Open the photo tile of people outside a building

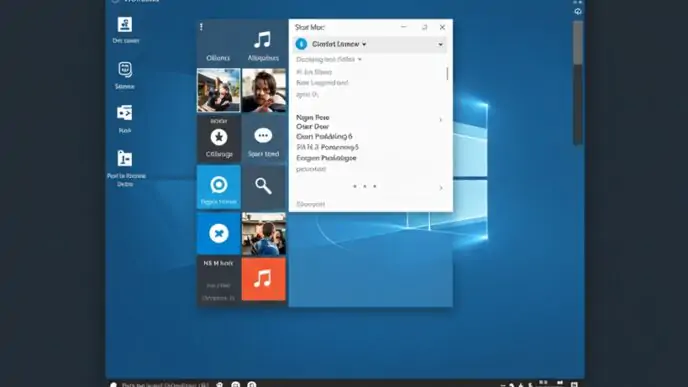[219, 90]
